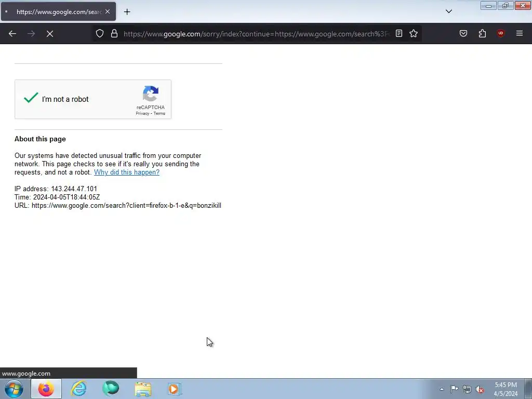Open the 5:45 PM clock and date
Viewport: 532px width, 399px height.
coord(506,389)
